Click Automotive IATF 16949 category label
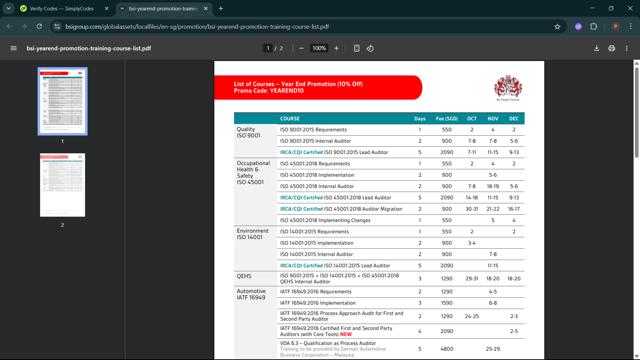This screenshot has height=360, width=640. click(251, 294)
